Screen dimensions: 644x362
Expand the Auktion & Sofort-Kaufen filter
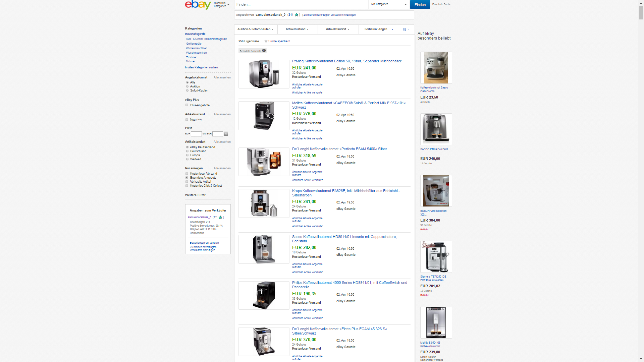[x=256, y=29]
